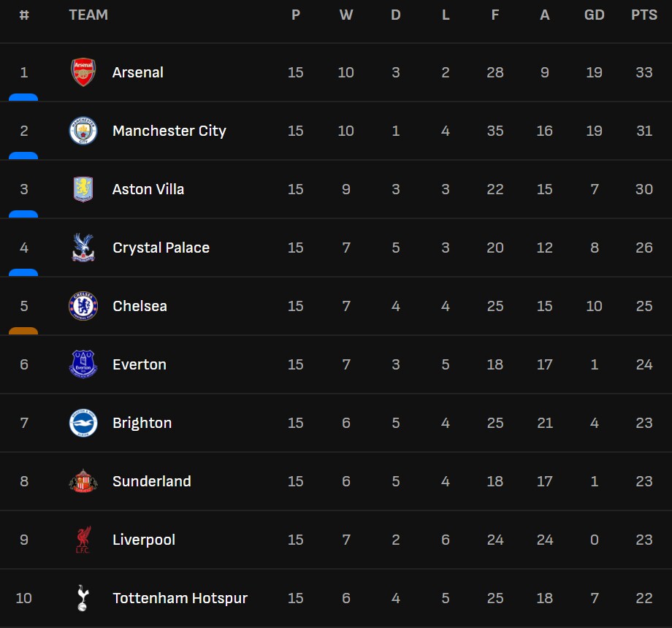Click the blue qualification marker under position 1
Viewport: 672px width, 628px height.
pyautogui.click(x=23, y=97)
